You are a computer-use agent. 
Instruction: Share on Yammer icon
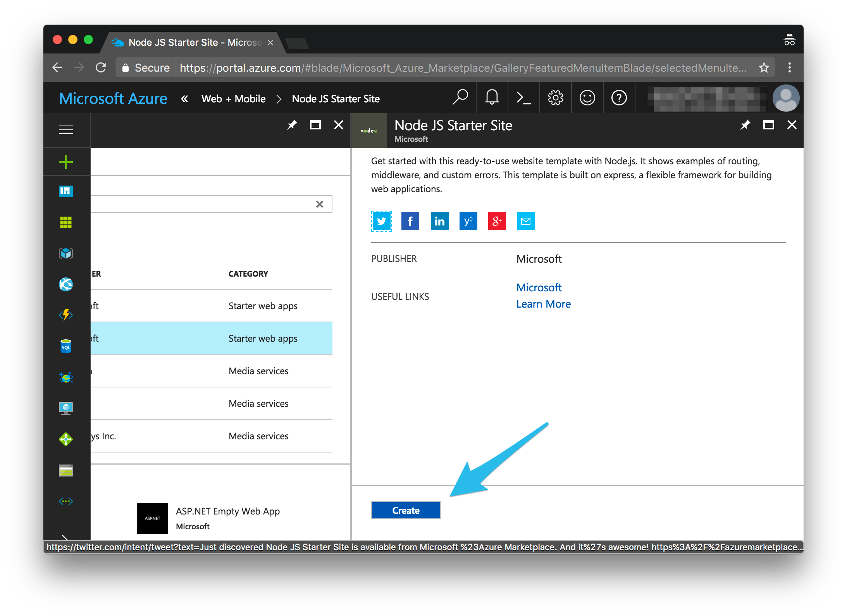(468, 221)
